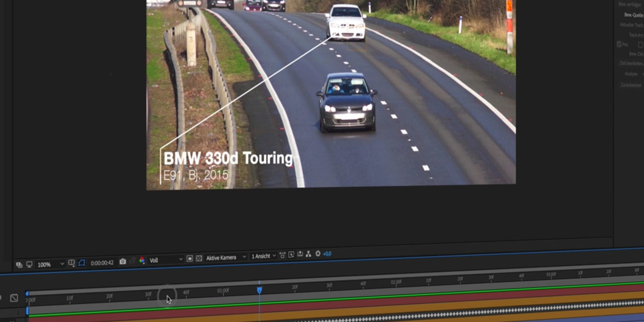The image size is (644, 322).
Task: Open the 100% magnification dropdown
Action: click(x=51, y=264)
